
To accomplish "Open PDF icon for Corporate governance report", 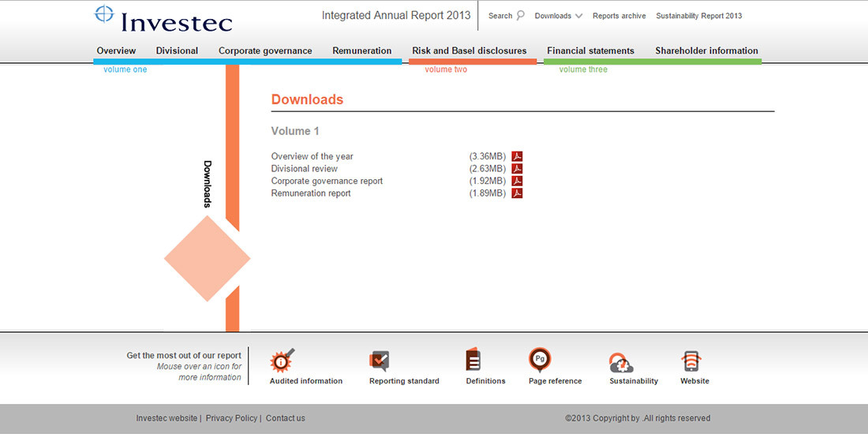I will point(517,181).
